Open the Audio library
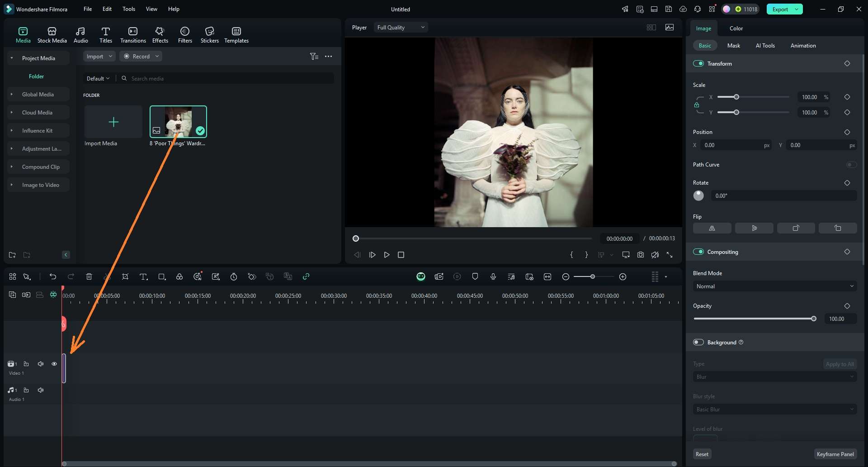Screen dimensions: 868x467 (x=81, y=35)
